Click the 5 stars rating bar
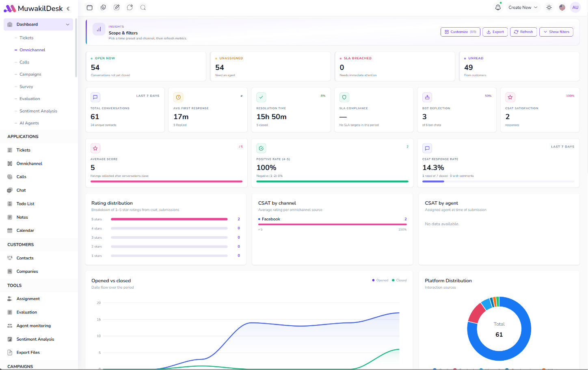 169,219
